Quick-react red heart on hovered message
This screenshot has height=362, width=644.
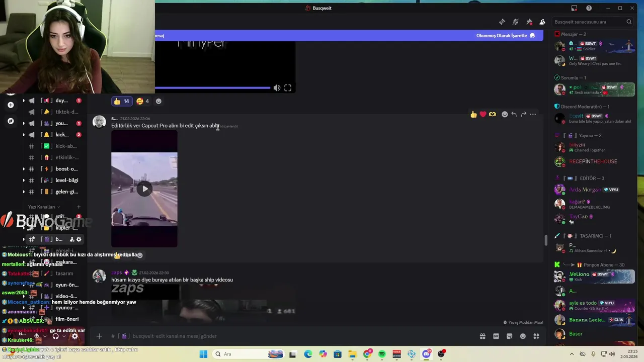(483, 115)
